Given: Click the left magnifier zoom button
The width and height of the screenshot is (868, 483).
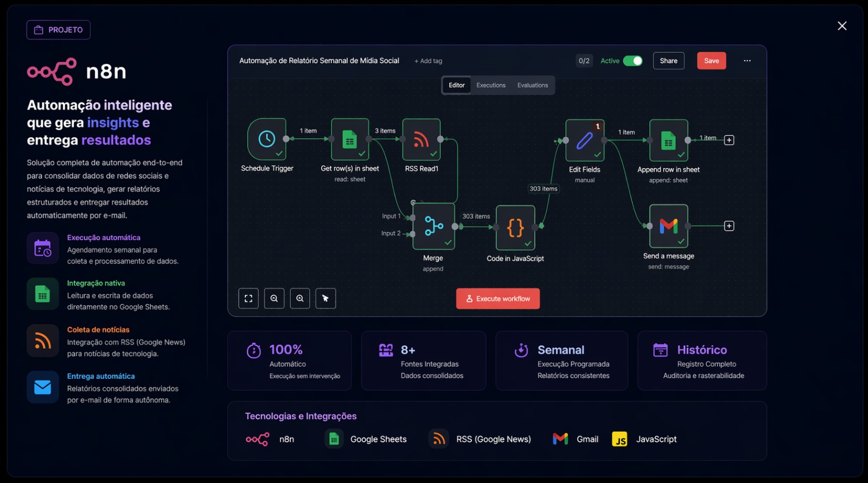Looking at the screenshot, I should pyautogui.click(x=275, y=298).
